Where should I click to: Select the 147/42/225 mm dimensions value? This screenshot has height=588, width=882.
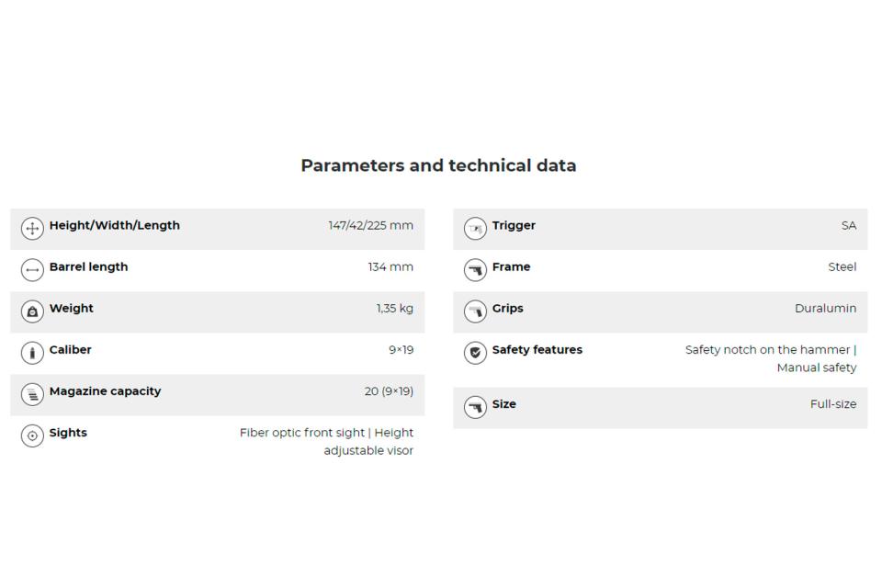click(370, 226)
